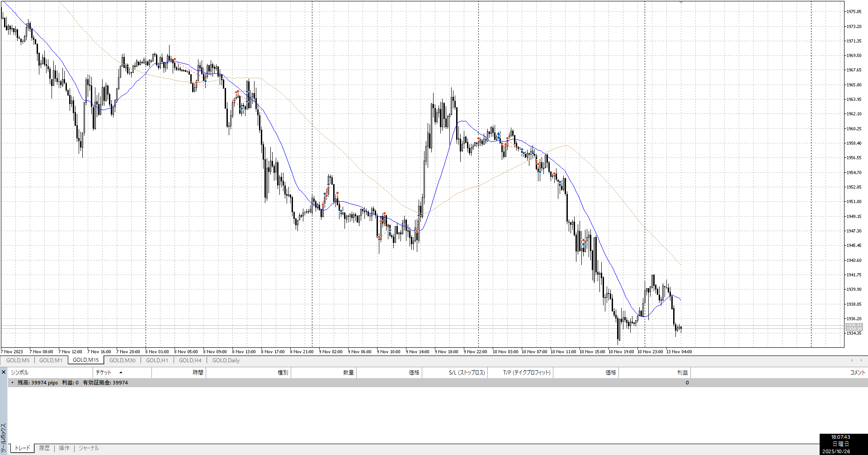The width and height of the screenshot is (868, 455).
Task: Click the T/P (テイクプロフィット) column header
Action: point(527,373)
